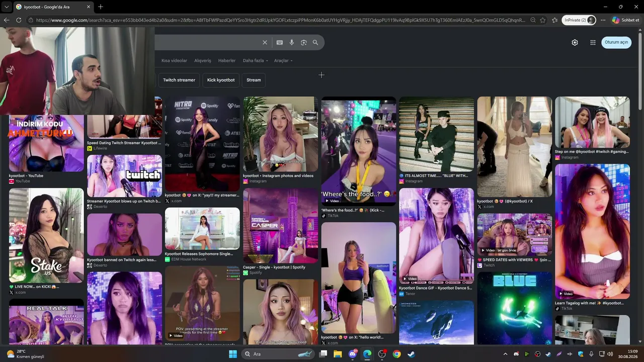This screenshot has width=644, height=362.
Task: Open the browser settings and more menu
Action: click(603, 20)
